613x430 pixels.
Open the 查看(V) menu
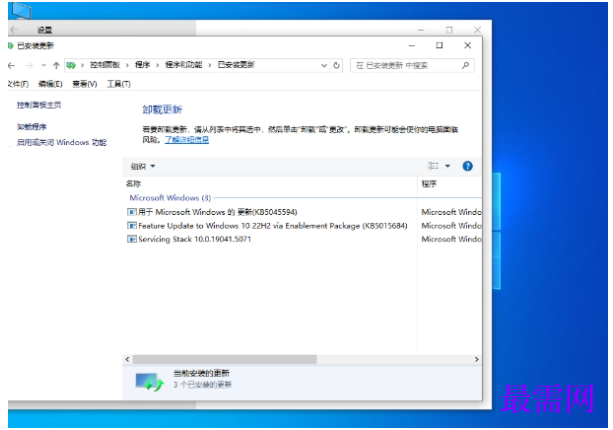coord(84,84)
